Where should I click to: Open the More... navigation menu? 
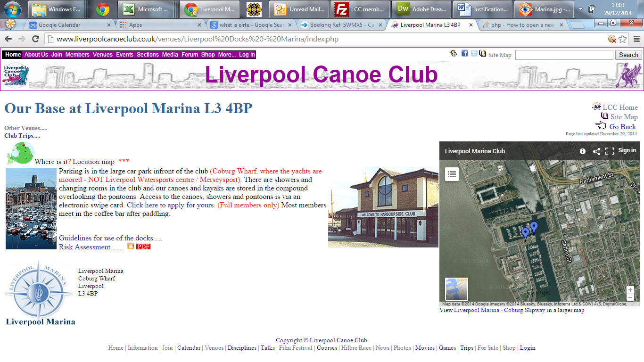(227, 55)
